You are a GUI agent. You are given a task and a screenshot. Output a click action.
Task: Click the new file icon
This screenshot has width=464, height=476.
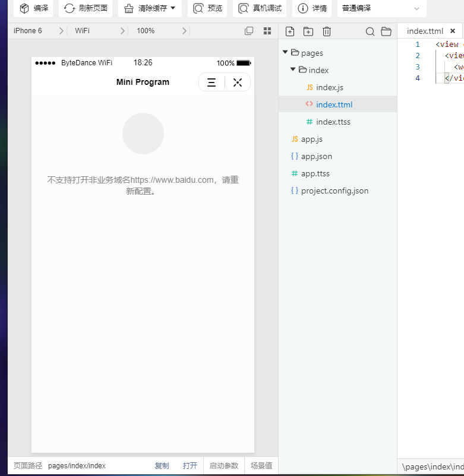click(x=290, y=31)
